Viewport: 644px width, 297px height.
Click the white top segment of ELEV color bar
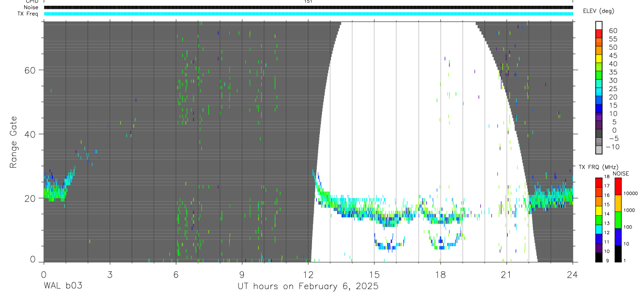[599, 26]
